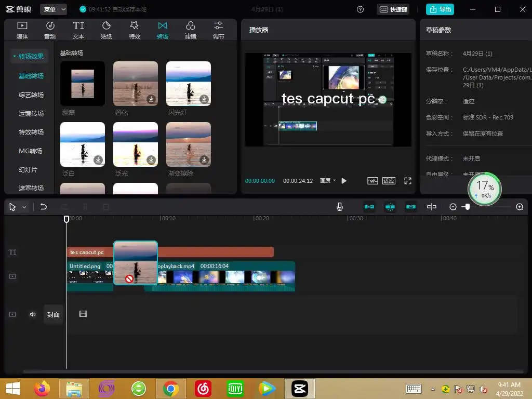The height and width of the screenshot is (399, 532).
Task: Download the 泛白 transition
Action: [98, 159]
